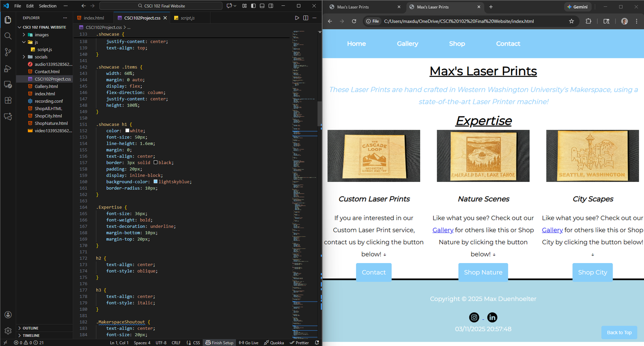
Task: Open the Search view in sidebar
Action: (x=8, y=36)
